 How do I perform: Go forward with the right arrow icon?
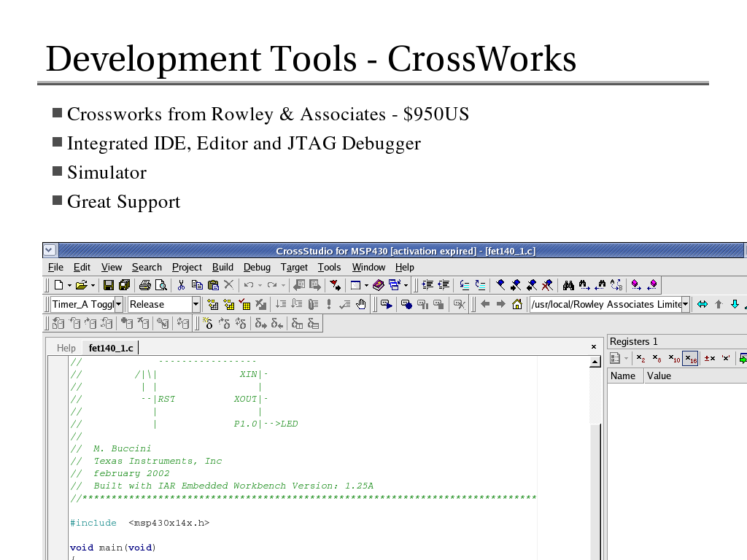coord(500,304)
